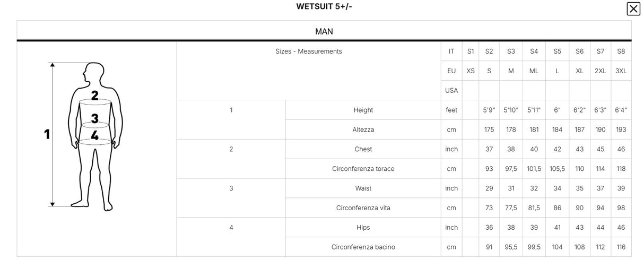Click the Sizes - Measurements header cell
This screenshot has height=268, width=644.
pyautogui.click(x=309, y=51)
